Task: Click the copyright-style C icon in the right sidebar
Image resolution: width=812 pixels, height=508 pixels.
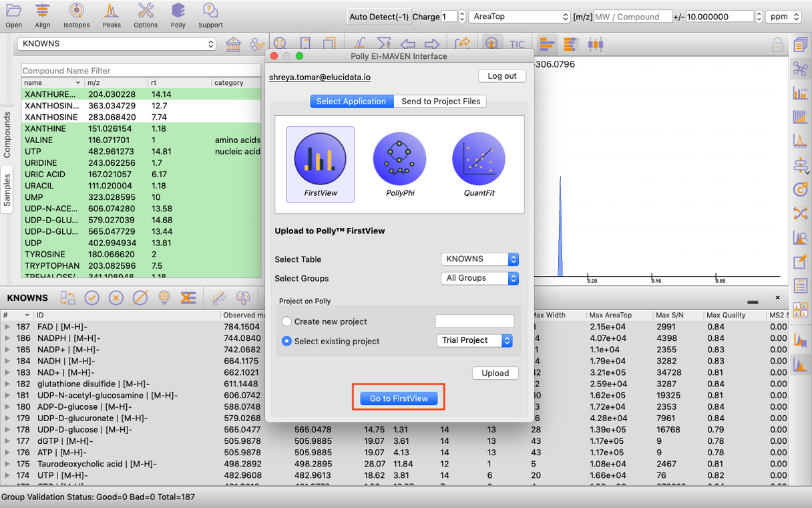Action: [x=800, y=189]
